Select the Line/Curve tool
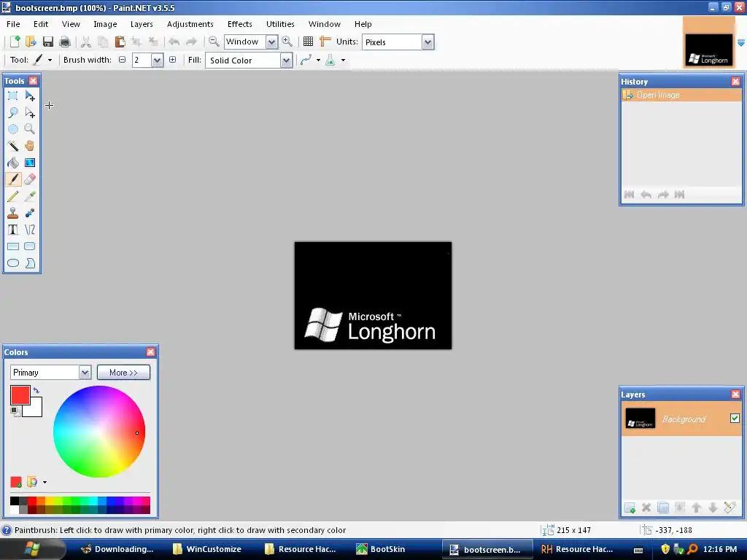Screen dimensions: 747x560 pyautogui.click(x=29, y=230)
